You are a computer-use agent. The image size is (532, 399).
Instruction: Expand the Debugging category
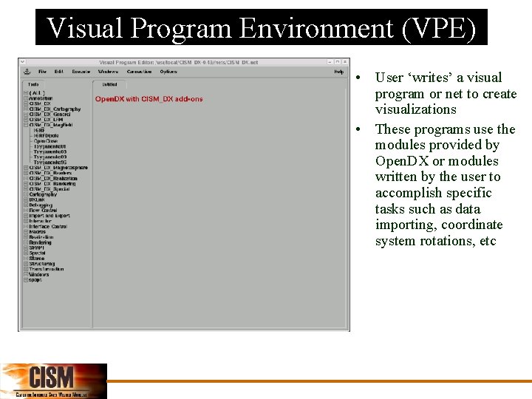click(x=26, y=205)
